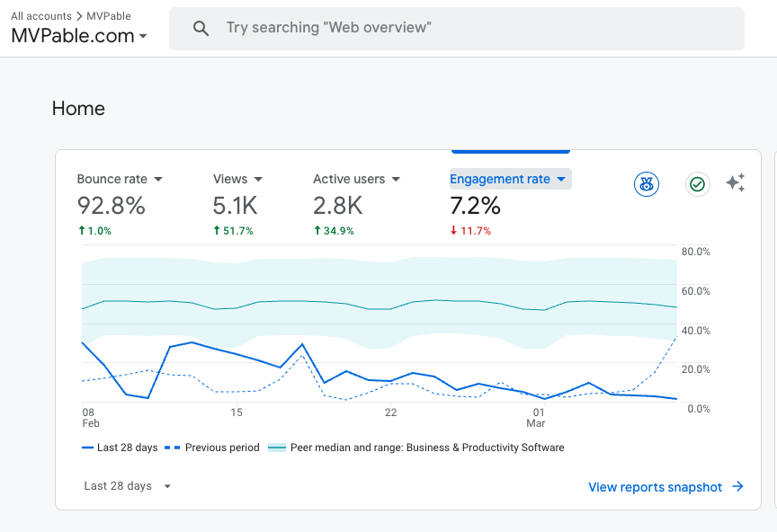Expand the Engagement rate metric dropdown
The width and height of the screenshot is (777, 532).
click(511, 179)
